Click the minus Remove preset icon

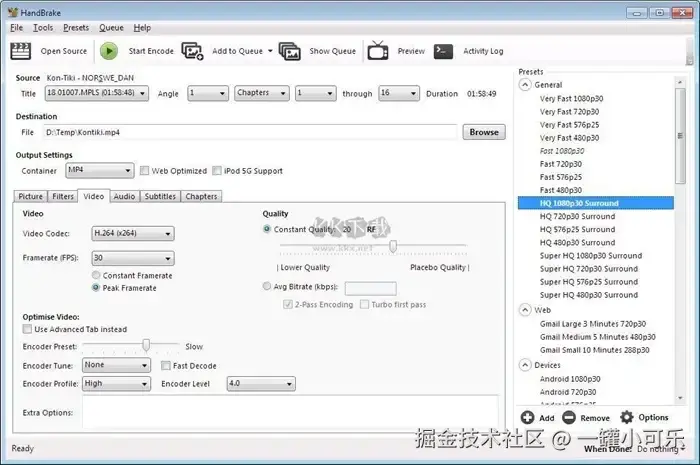(569, 417)
